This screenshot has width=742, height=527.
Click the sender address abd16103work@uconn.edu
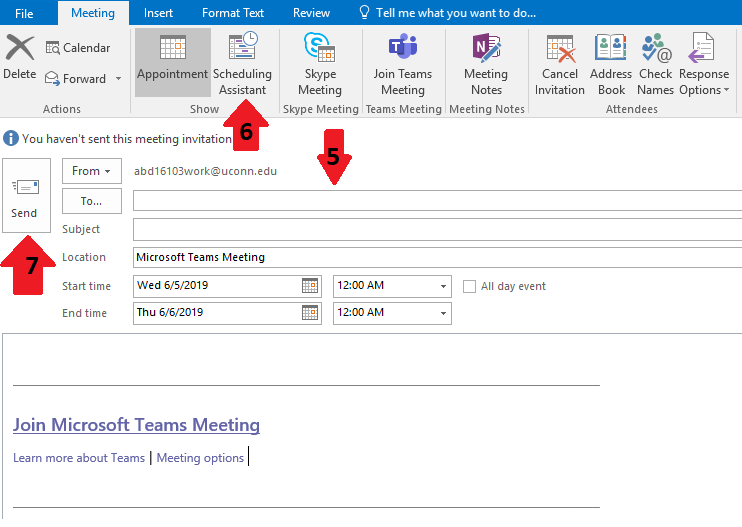coord(205,171)
